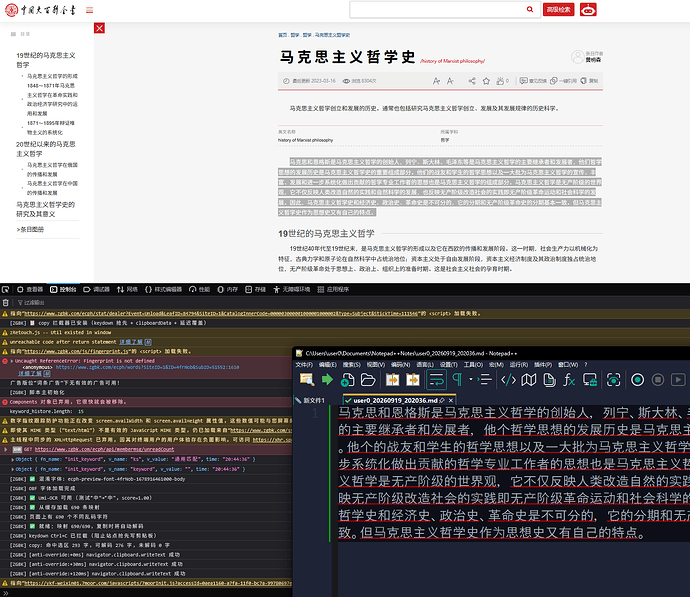The width and height of the screenshot is (690, 597).
Task: Open 马克思主义哲学史的研究及其意义 in sidebar
Action: pyautogui.click(x=45, y=209)
